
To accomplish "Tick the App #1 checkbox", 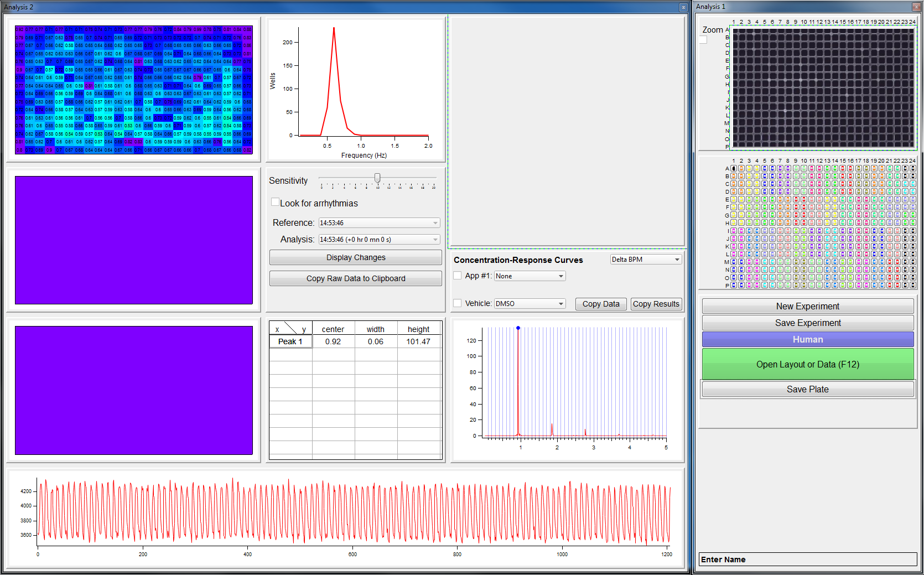I will pos(458,276).
